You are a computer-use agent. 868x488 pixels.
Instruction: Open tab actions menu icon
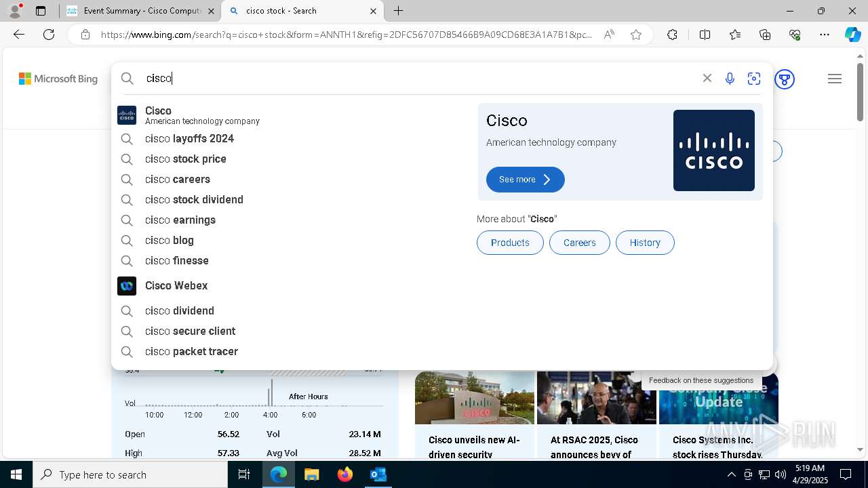pyautogui.click(x=41, y=11)
